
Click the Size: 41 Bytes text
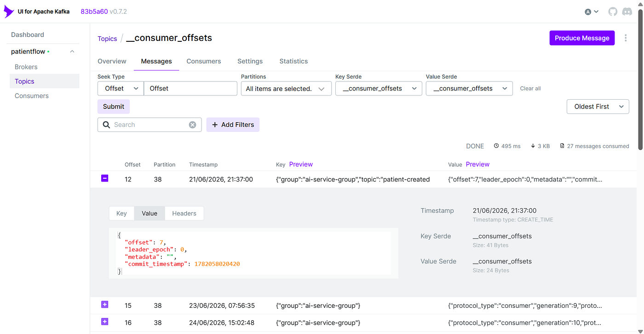(491, 245)
